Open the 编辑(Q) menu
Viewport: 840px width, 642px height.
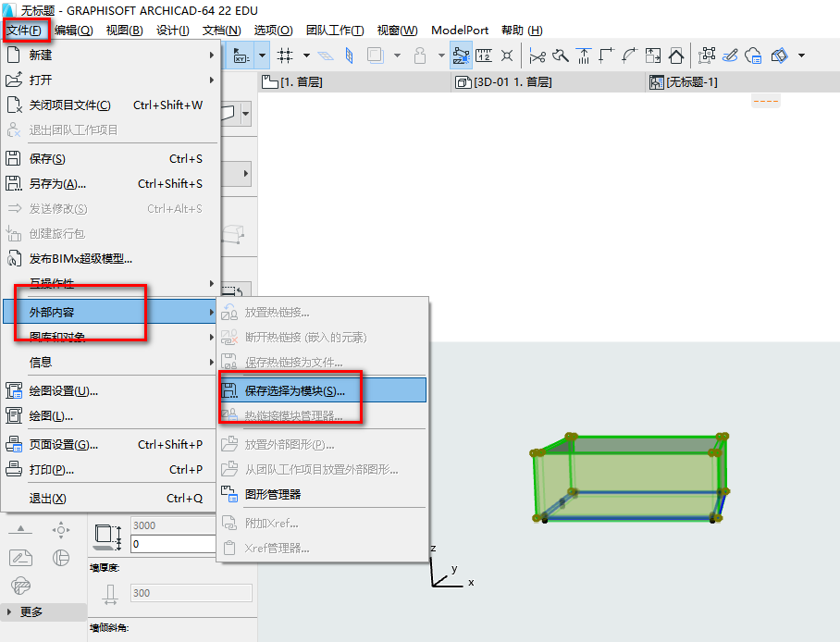(73, 30)
